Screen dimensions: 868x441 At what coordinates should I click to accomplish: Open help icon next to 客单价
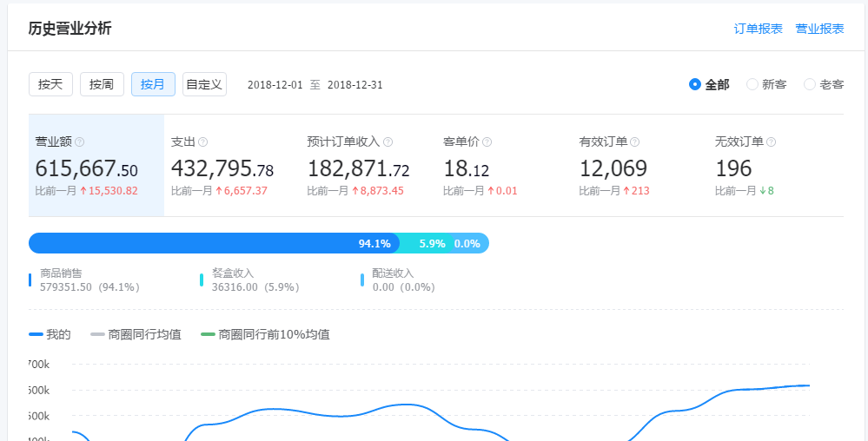tap(487, 142)
